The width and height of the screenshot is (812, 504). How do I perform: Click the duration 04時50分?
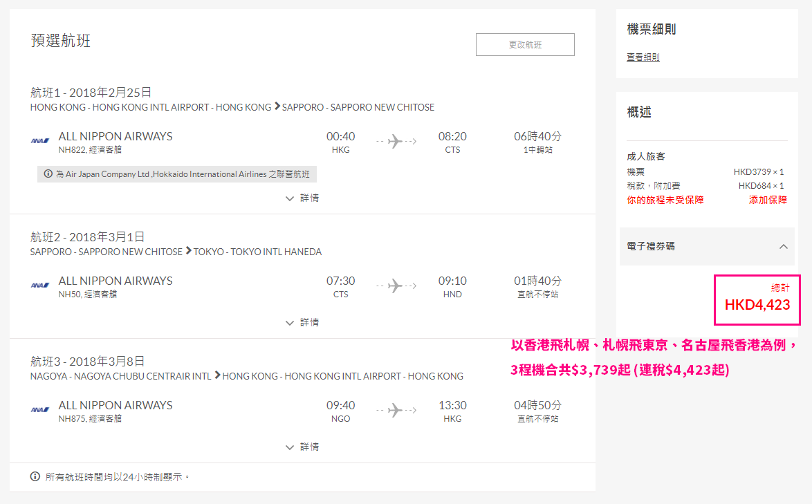pos(537,405)
